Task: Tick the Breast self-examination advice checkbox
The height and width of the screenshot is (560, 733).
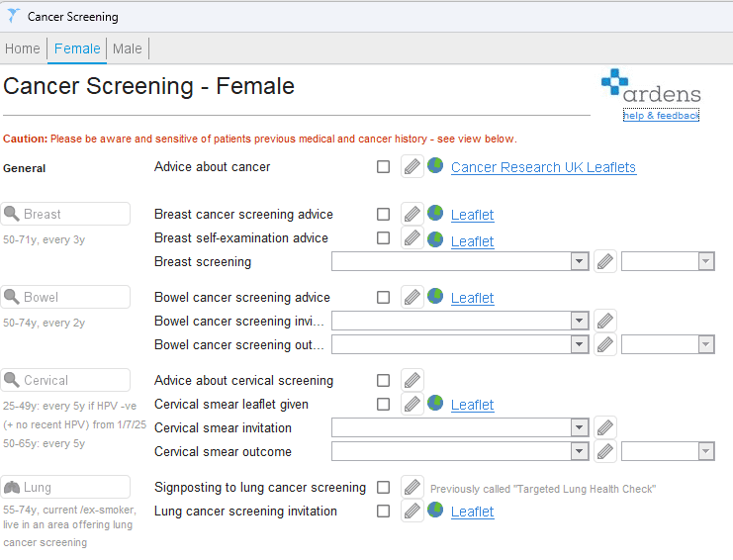Action: [x=383, y=237]
